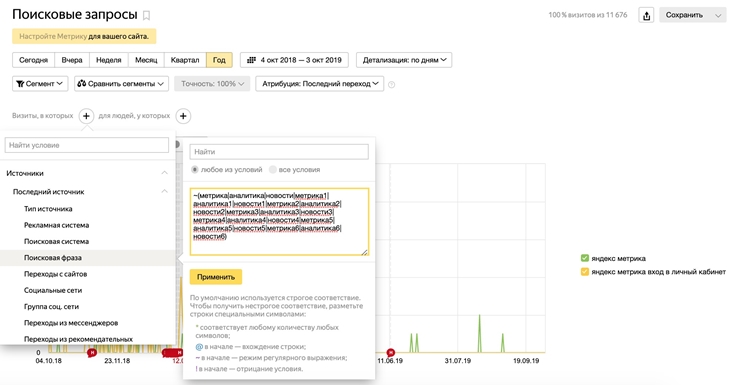Select the Вчера period tab

click(x=72, y=60)
